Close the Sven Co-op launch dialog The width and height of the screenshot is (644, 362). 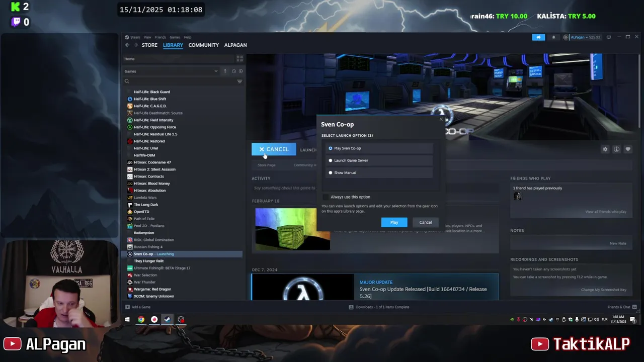[441, 119]
